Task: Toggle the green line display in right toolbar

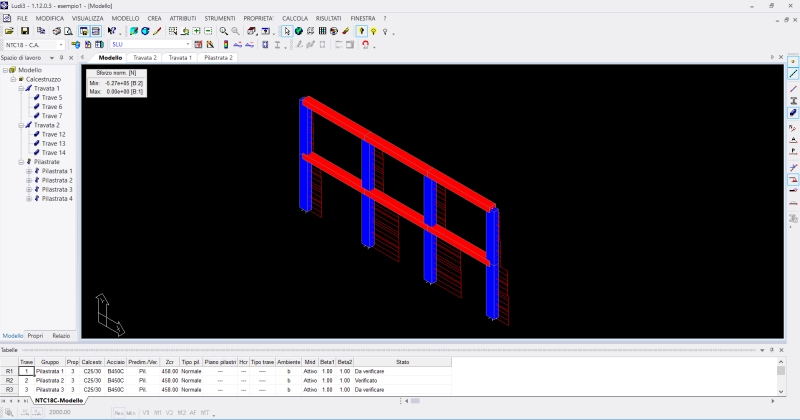Action: point(794,74)
